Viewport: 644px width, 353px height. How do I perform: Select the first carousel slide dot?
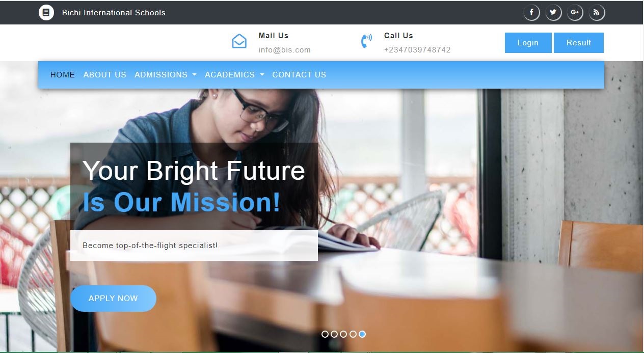click(x=325, y=334)
